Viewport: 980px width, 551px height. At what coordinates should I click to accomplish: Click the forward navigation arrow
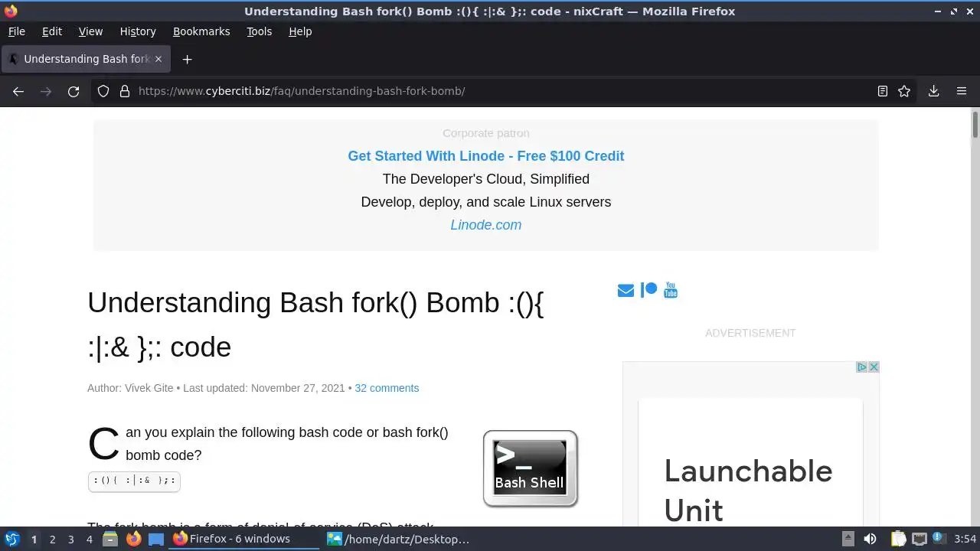tap(46, 91)
